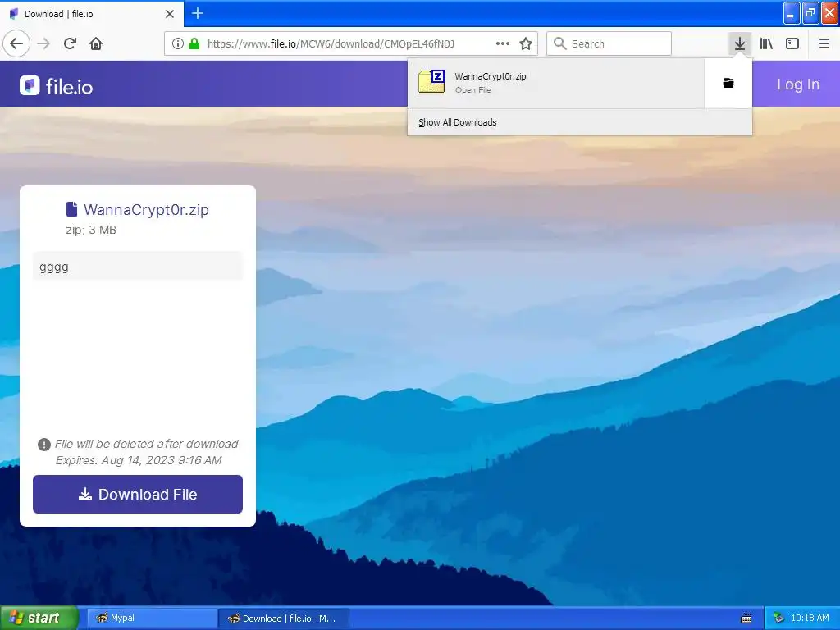Click into the browser Search field
Screen dimensions: 840x630
(x=609, y=43)
